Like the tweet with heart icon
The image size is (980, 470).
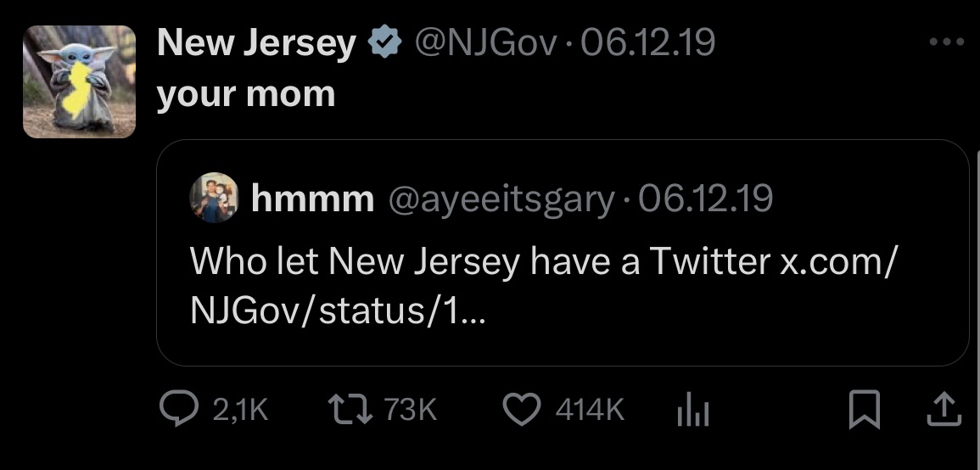(x=523, y=411)
